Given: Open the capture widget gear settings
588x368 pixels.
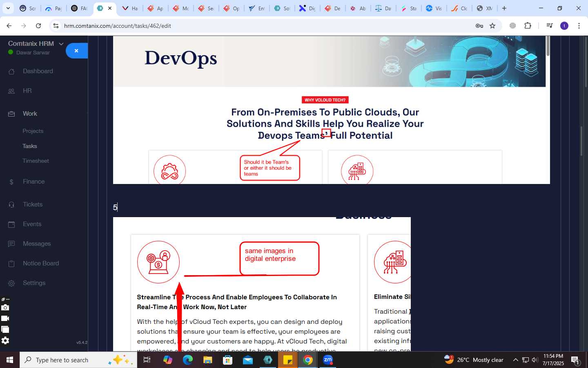Looking at the screenshot, I should pyautogui.click(x=5, y=341).
